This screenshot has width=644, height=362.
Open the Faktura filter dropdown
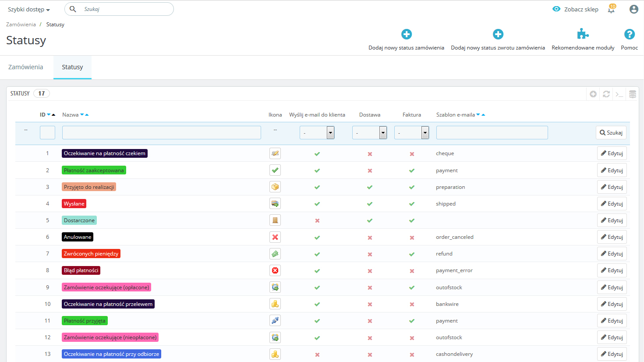point(411,133)
